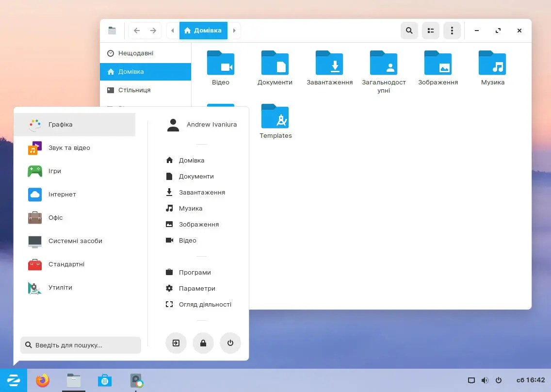Screen dimensions: 551x392
Task: Open the Стандартні category
Action: tap(75, 264)
